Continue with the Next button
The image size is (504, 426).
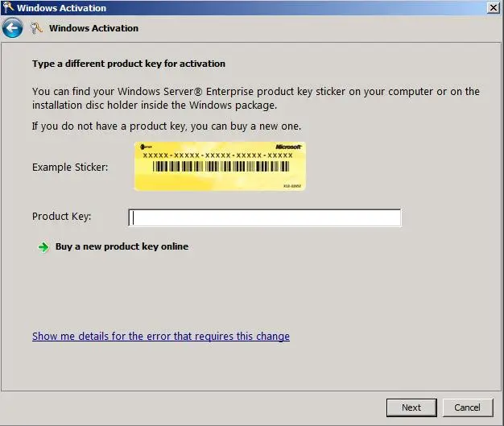pos(411,407)
